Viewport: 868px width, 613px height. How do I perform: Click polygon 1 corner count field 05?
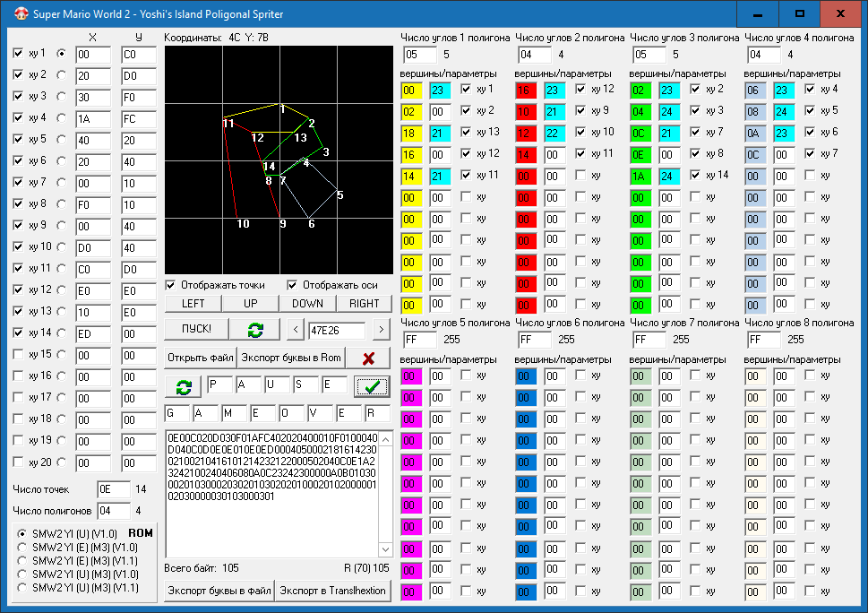tap(420, 55)
